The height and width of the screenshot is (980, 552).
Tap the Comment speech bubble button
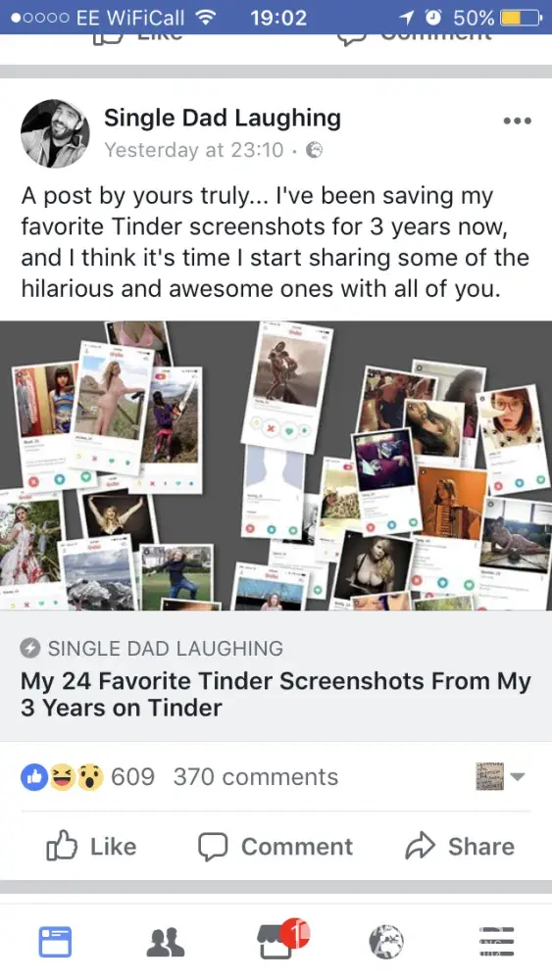click(276, 847)
